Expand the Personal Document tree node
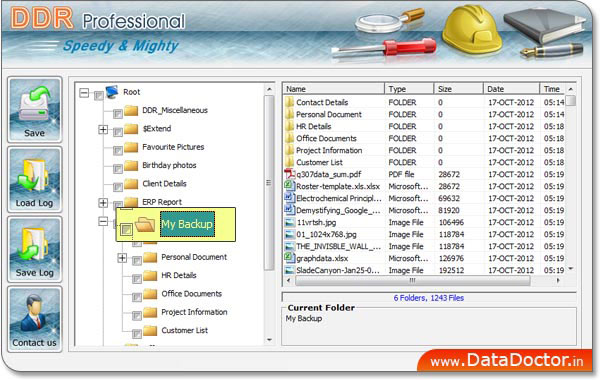This screenshot has width=600, height=380. point(122,258)
